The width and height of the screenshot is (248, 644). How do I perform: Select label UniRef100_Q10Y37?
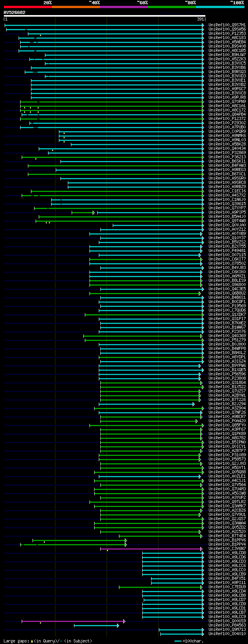point(227,238)
